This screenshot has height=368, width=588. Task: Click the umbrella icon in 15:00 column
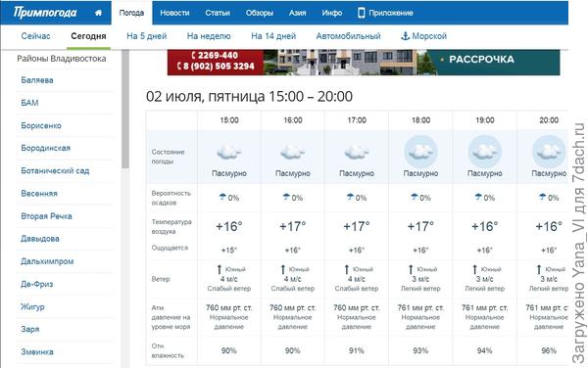coord(222,197)
